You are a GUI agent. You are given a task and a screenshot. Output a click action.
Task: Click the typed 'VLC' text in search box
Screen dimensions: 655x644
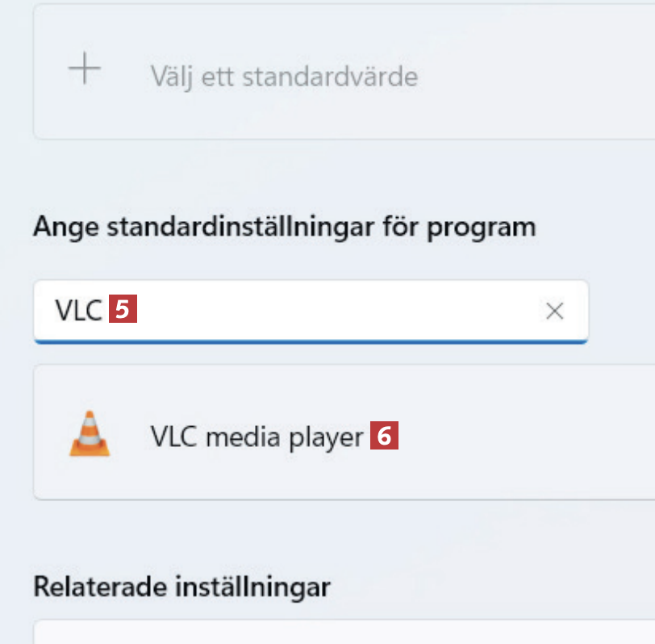pyautogui.click(x=77, y=311)
